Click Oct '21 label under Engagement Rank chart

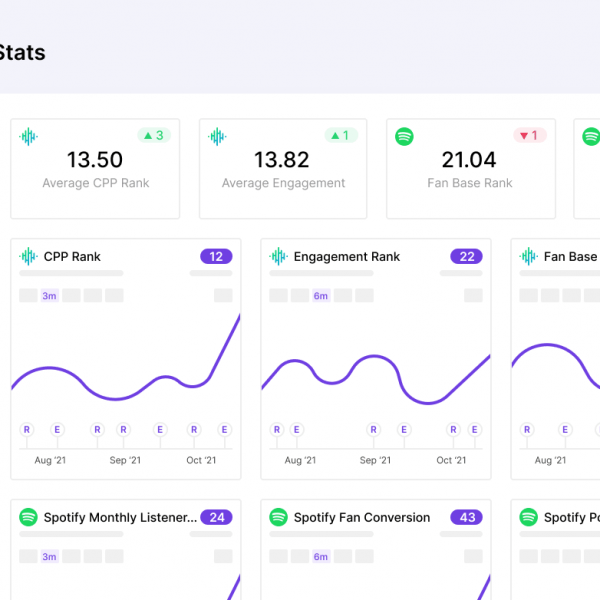pyautogui.click(x=452, y=460)
